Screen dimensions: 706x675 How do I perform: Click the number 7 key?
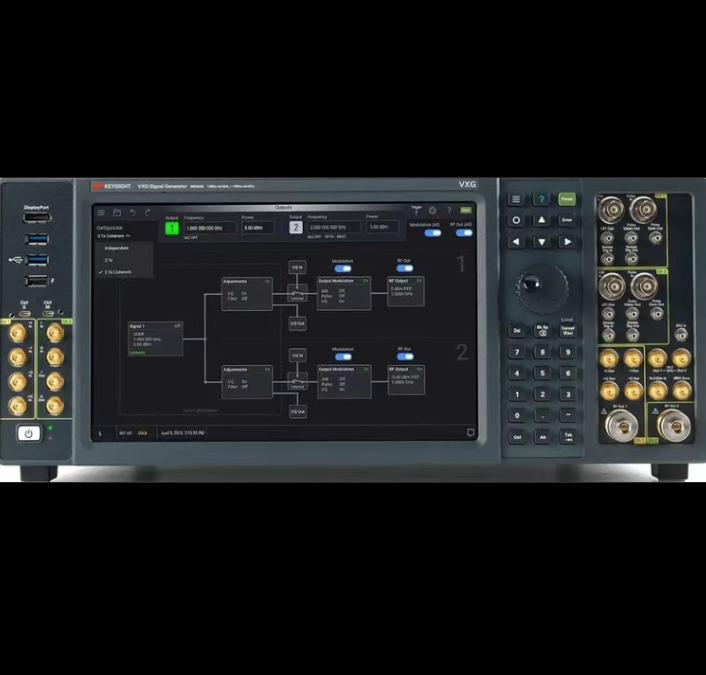coord(517,352)
